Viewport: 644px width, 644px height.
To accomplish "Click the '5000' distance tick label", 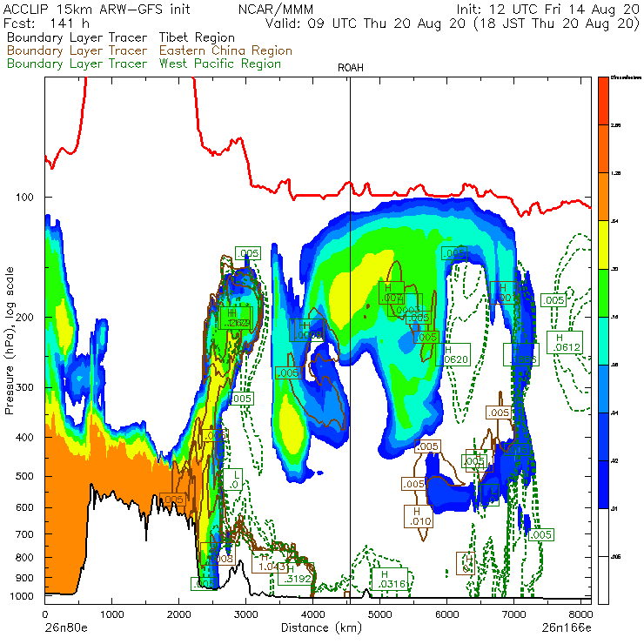I will point(380,614).
